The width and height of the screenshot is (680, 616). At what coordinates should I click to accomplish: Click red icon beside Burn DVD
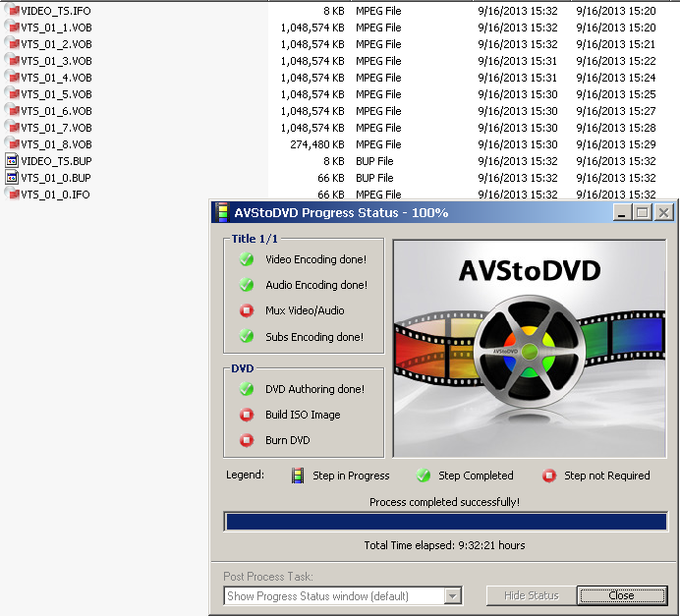[x=247, y=440]
